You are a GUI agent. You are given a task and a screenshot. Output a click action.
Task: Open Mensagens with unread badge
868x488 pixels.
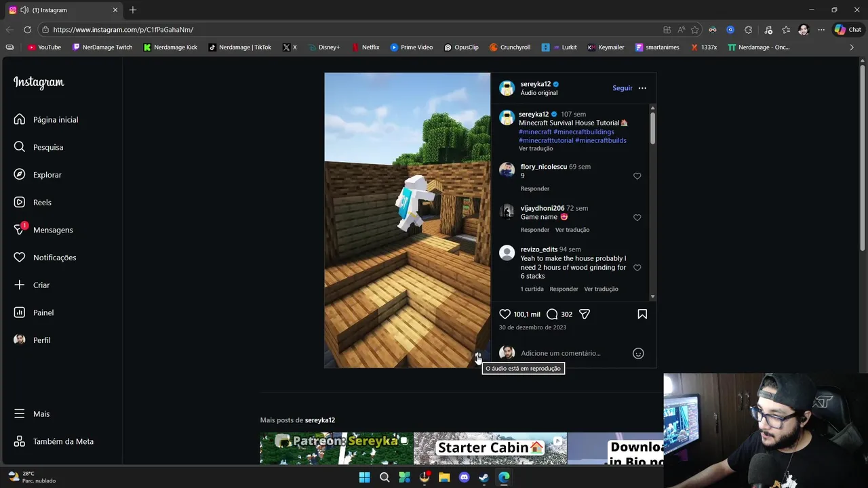point(43,230)
